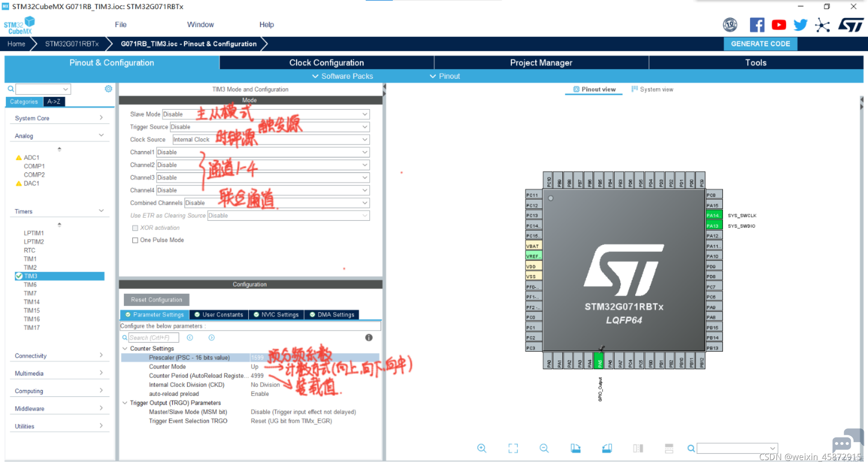The height and width of the screenshot is (466, 868).
Task: Open the Window menu
Action: pos(200,25)
